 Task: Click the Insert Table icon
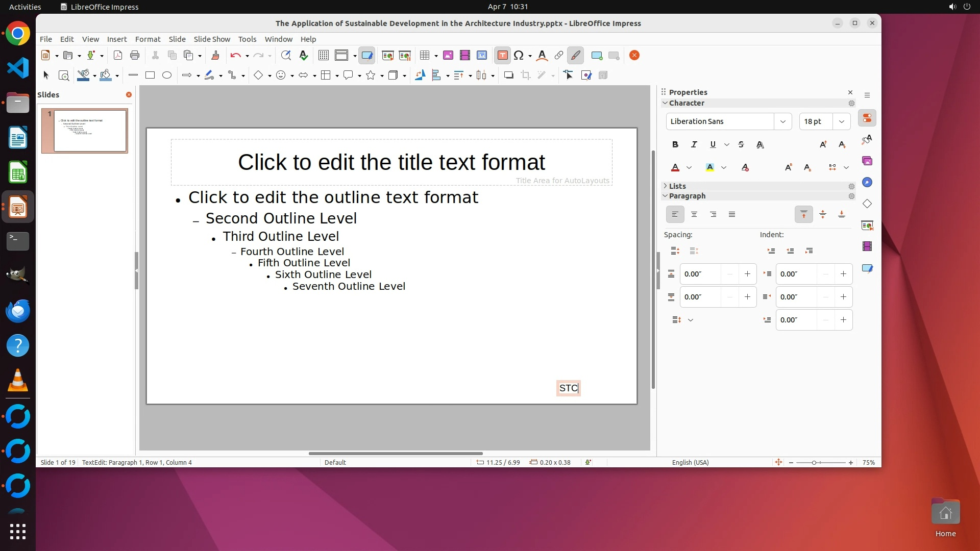[424, 56]
